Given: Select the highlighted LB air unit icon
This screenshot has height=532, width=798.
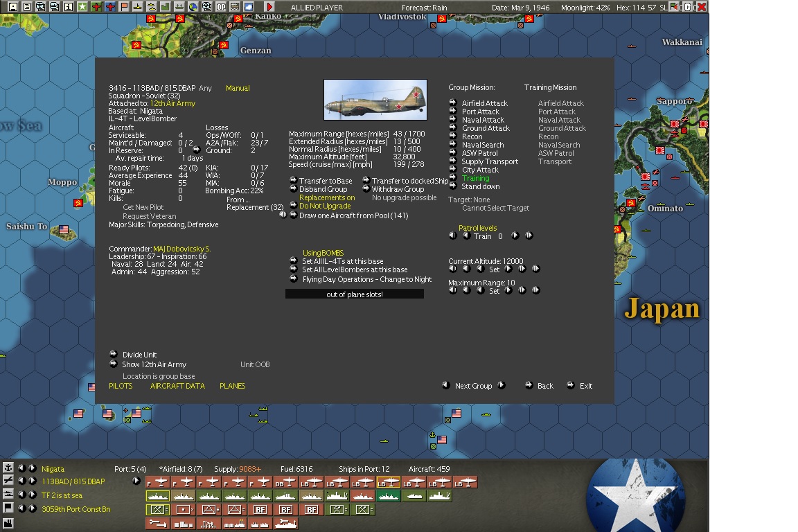Looking at the screenshot, I should pos(388,482).
